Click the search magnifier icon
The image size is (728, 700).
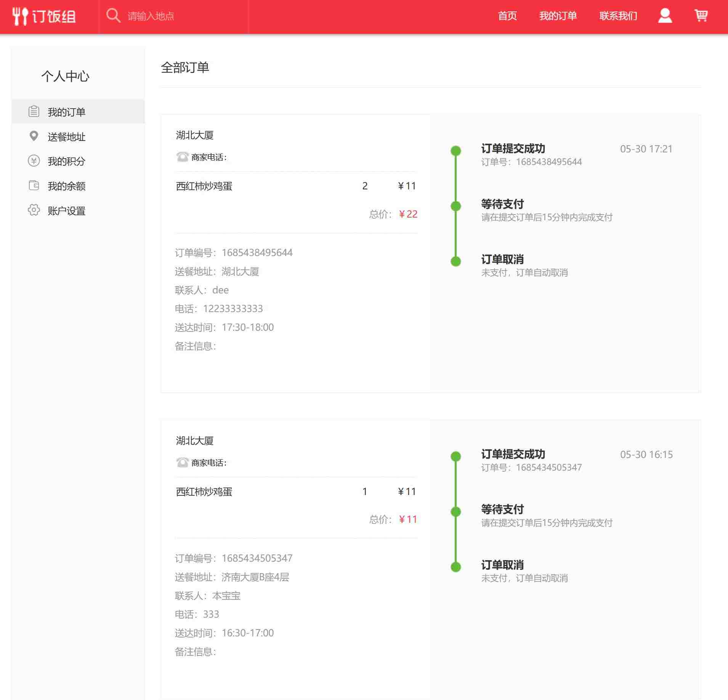(114, 16)
